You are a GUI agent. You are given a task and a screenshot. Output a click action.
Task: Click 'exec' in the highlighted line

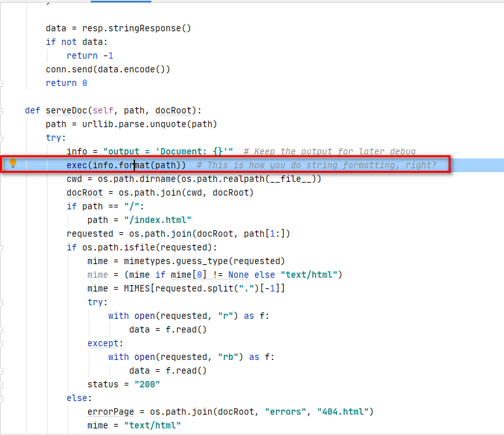(x=77, y=165)
